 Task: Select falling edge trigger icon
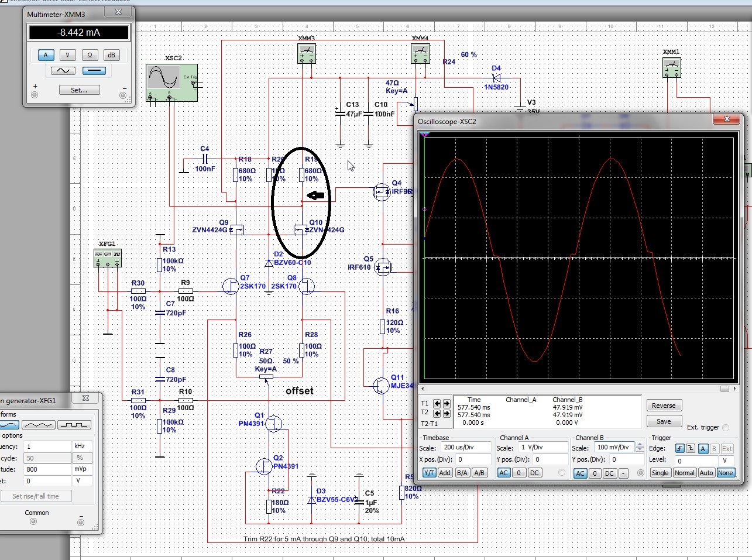click(x=691, y=449)
